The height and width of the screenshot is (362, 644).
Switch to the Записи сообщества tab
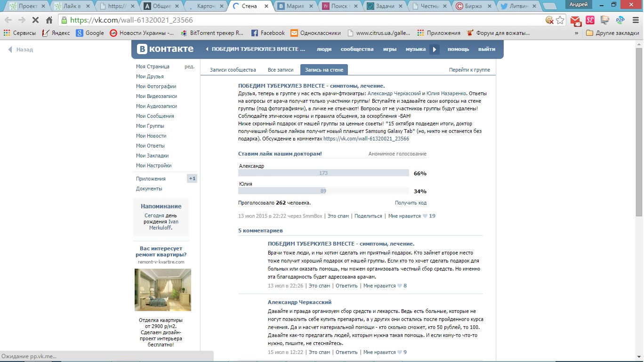[233, 70]
